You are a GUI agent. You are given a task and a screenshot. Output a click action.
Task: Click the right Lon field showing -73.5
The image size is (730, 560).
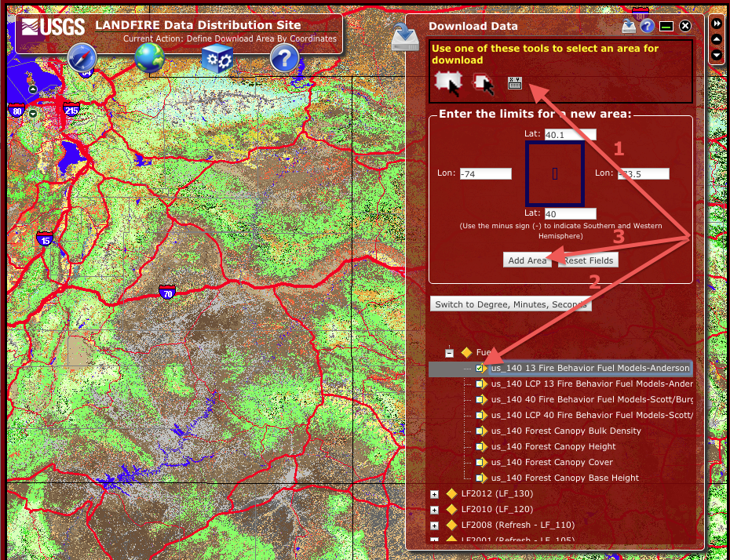pyautogui.click(x=644, y=174)
